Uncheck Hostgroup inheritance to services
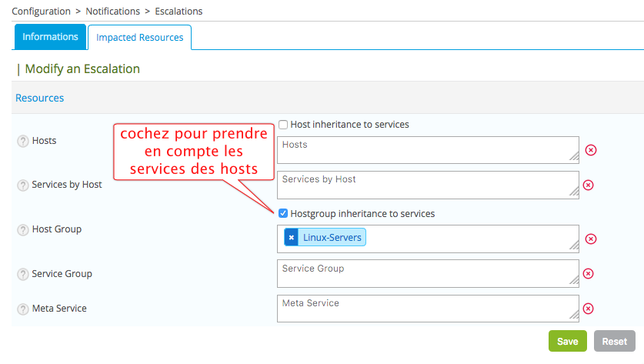The width and height of the screenshot is (644, 364). pyautogui.click(x=283, y=214)
